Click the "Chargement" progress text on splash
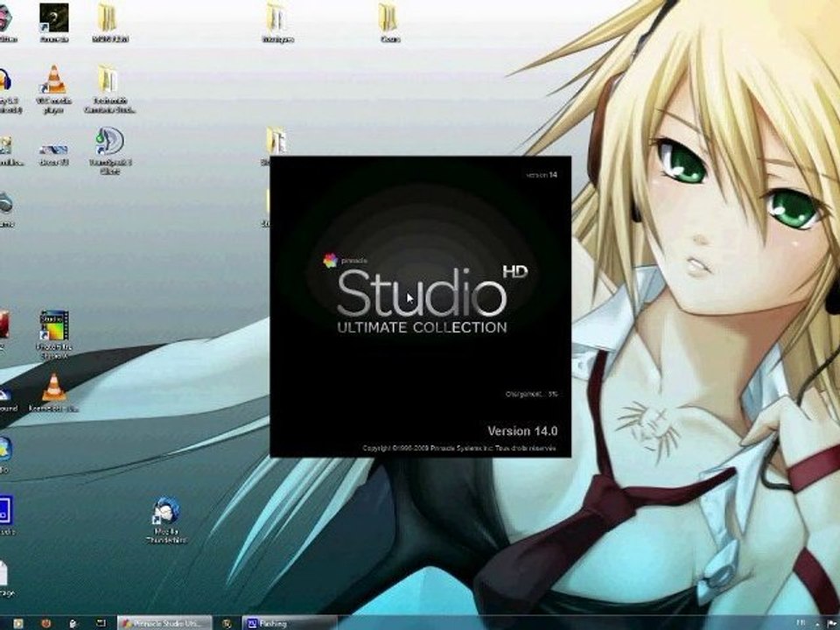This screenshot has height=630, width=840. coord(531,395)
